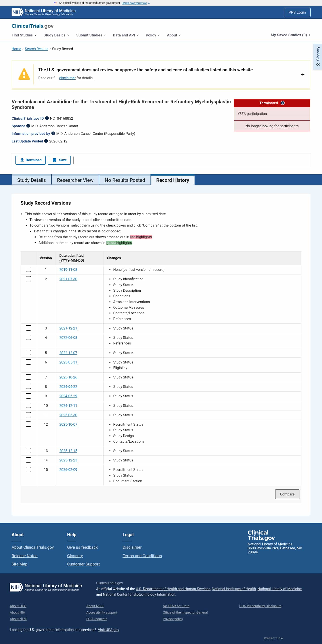Open the About dropdown menu

(x=174, y=35)
